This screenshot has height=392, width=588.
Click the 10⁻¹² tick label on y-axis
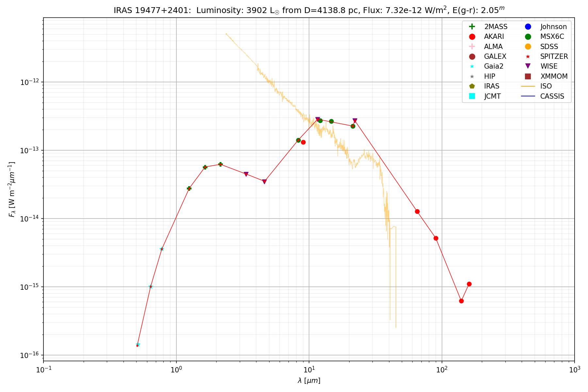pyautogui.click(x=30, y=82)
